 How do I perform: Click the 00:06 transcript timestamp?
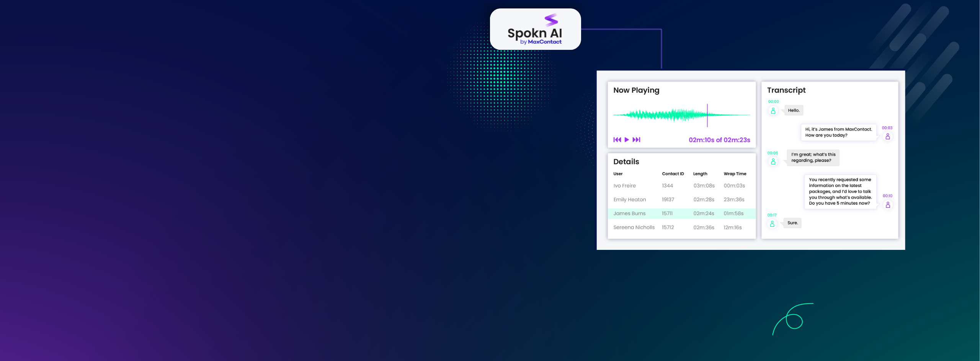(773, 153)
